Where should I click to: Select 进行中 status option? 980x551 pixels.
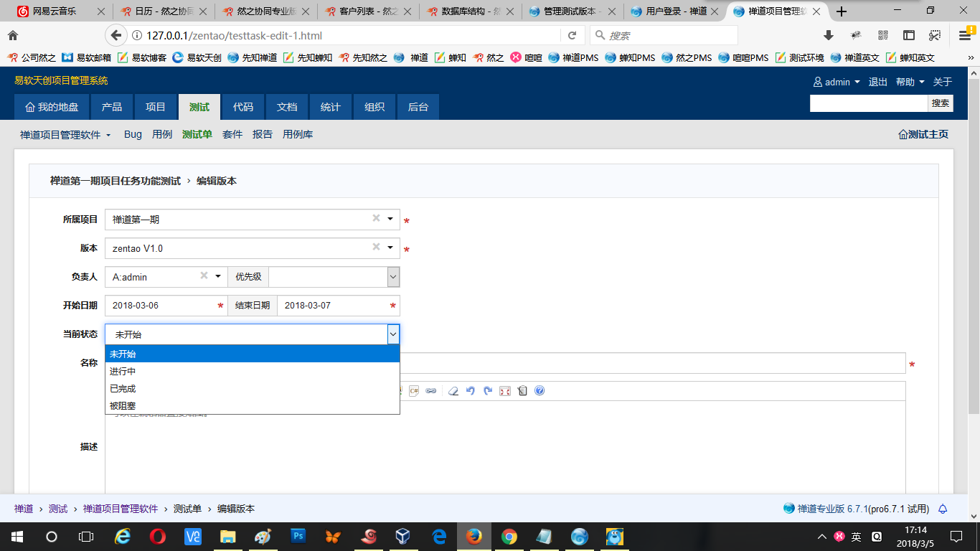tap(253, 371)
